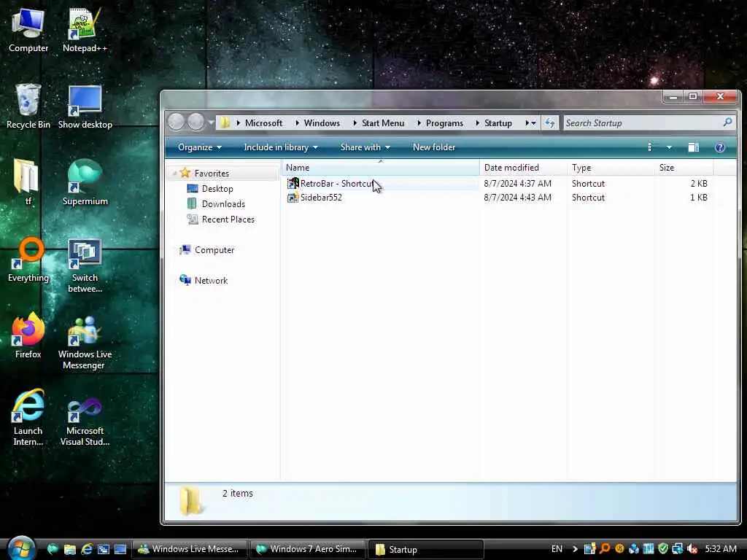Expand the arrow after Start Menu breadcrumb
The image size is (747, 560).
tap(419, 122)
